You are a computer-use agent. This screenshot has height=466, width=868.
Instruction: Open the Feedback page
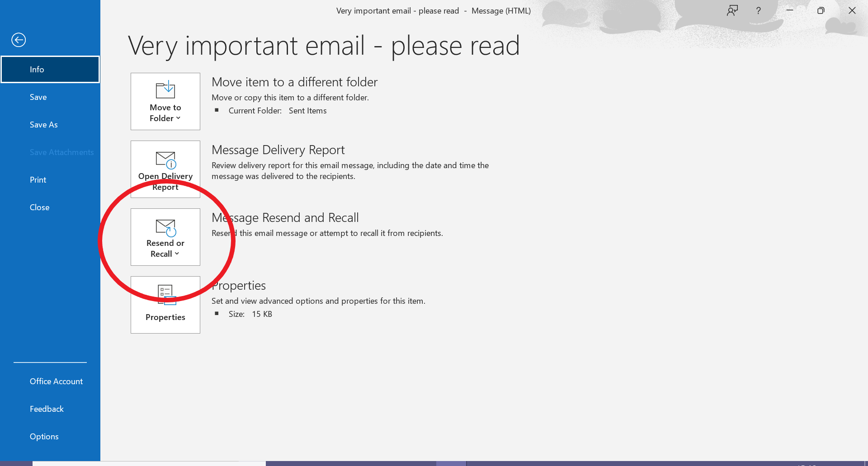(x=50, y=409)
